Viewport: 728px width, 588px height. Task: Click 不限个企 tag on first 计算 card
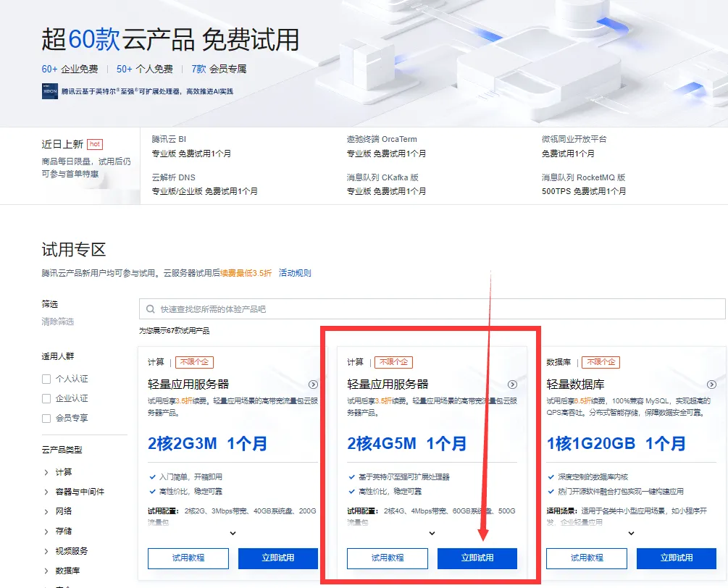pyautogui.click(x=195, y=362)
